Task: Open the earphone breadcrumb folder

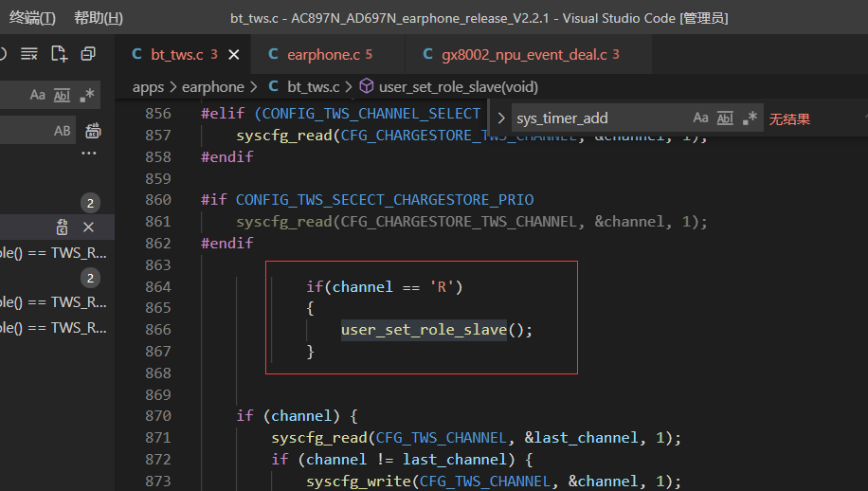Action: point(212,87)
